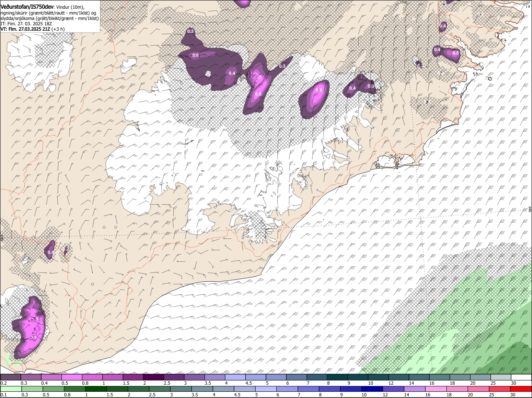Pick the 10 deep blue swatch in rain legend

pyautogui.click(x=372, y=389)
